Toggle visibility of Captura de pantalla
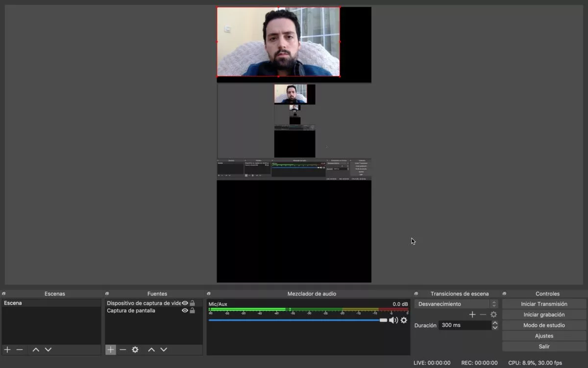The image size is (588, 368). pos(185,311)
